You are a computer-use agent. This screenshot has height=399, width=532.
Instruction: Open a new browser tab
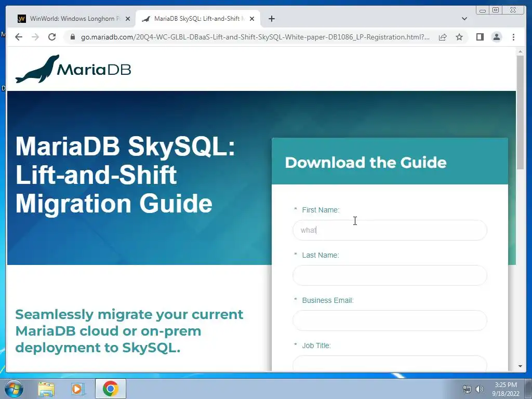click(271, 19)
